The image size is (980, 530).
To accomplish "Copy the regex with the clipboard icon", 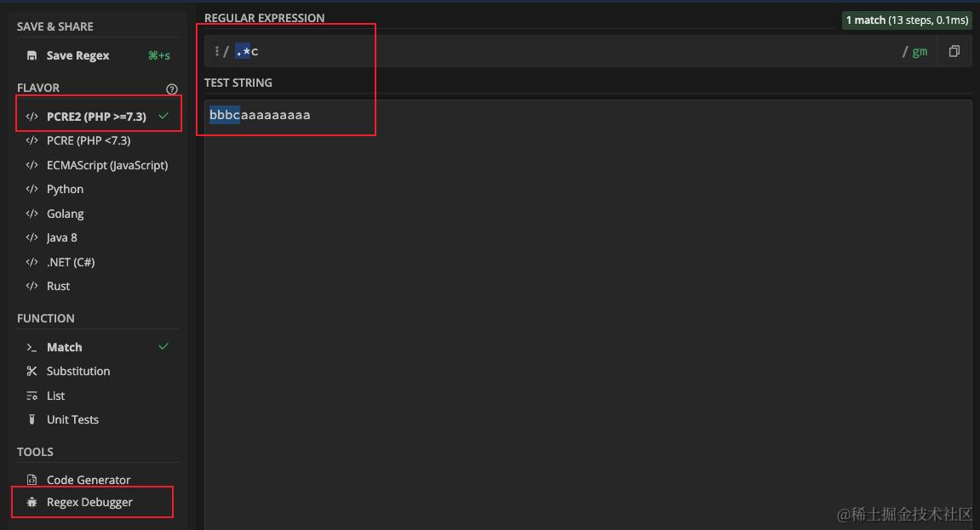I will tap(954, 51).
